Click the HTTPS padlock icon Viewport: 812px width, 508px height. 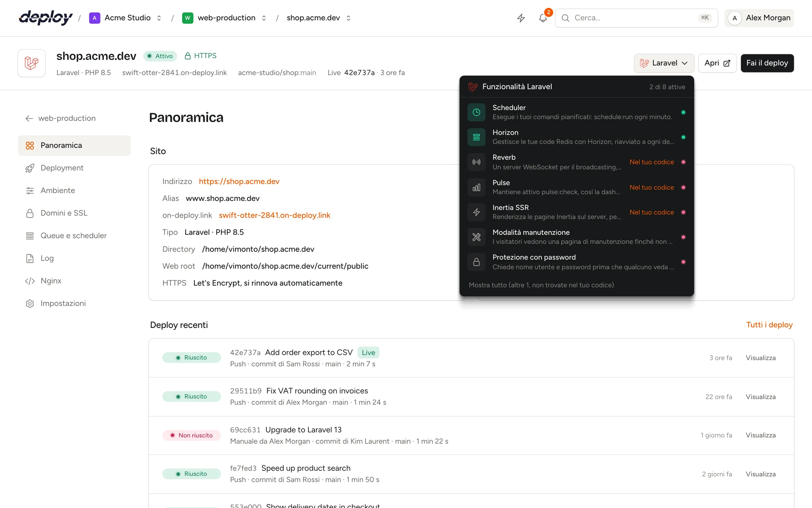click(188, 56)
